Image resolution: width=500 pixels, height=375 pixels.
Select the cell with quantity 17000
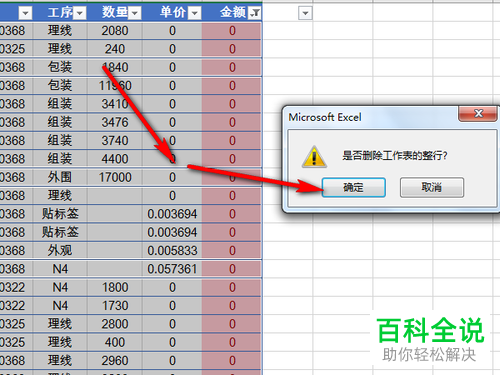coord(115,177)
